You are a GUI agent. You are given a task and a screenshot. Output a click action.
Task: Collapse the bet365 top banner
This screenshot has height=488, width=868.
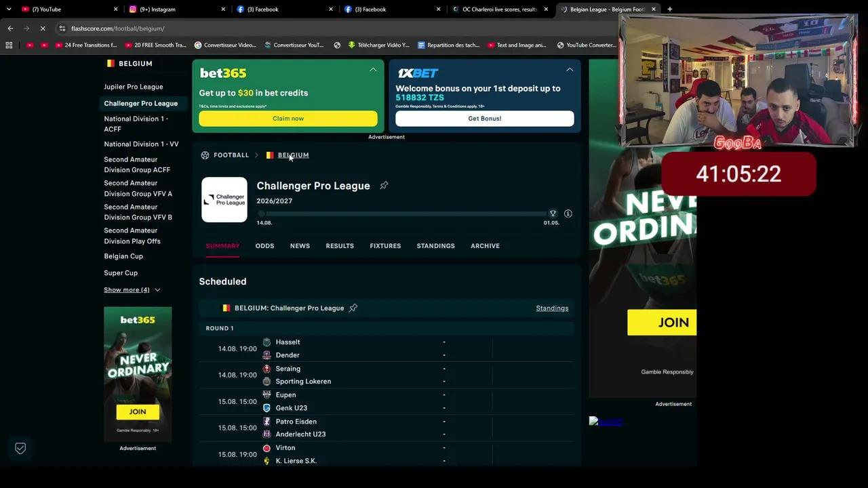(x=373, y=70)
